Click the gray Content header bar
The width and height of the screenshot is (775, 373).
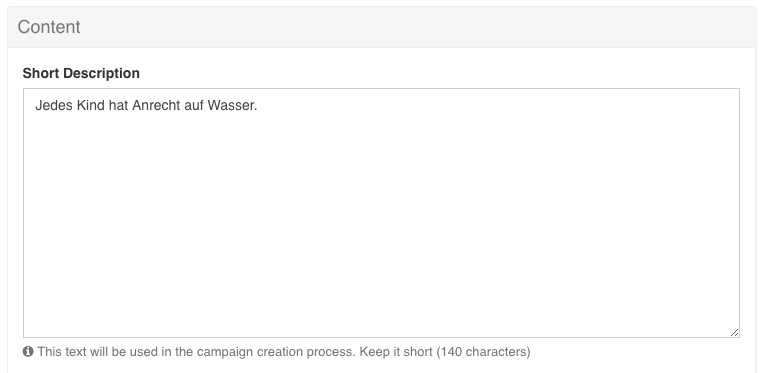tap(381, 27)
